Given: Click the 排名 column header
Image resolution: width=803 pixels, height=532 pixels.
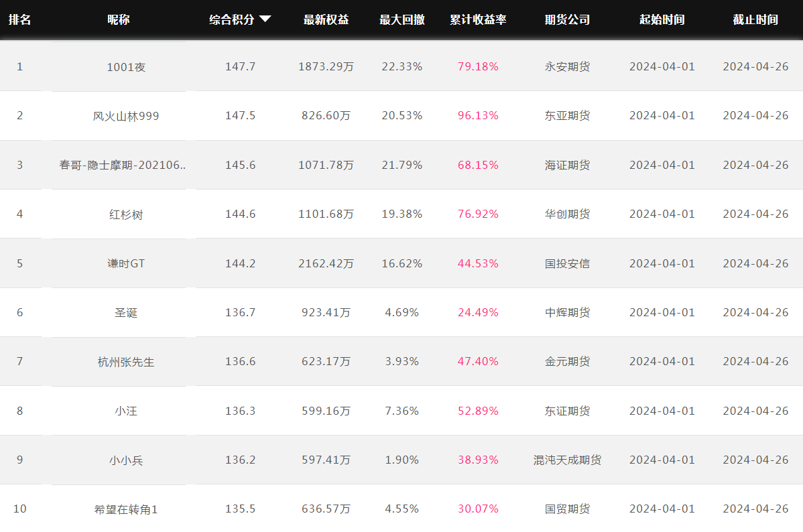Looking at the screenshot, I should click(x=20, y=19).
